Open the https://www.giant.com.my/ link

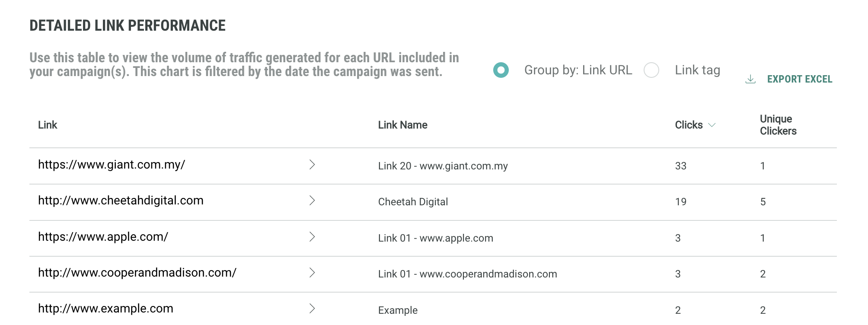(112, 165)
